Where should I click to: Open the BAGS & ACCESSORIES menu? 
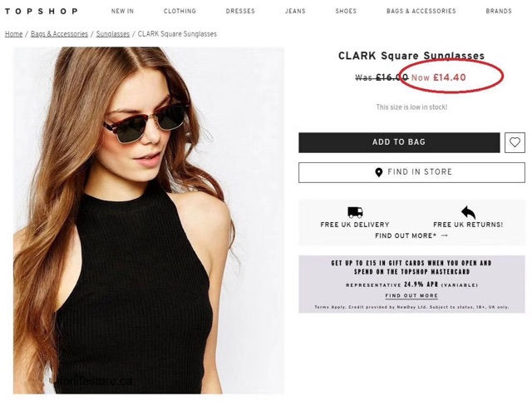point(421,12)
